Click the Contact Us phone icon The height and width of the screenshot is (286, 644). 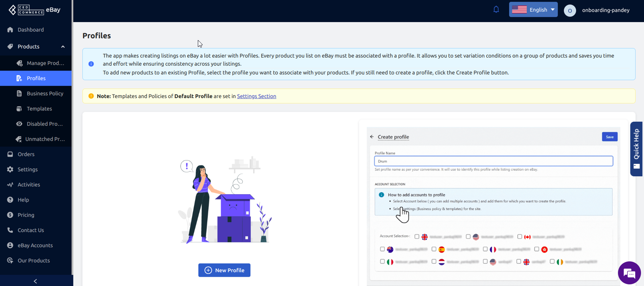point(10,230)
